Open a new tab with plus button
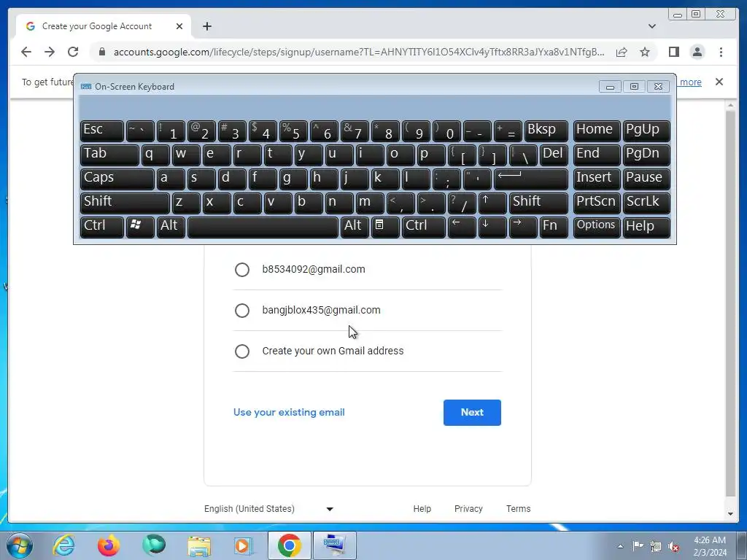 206,26
